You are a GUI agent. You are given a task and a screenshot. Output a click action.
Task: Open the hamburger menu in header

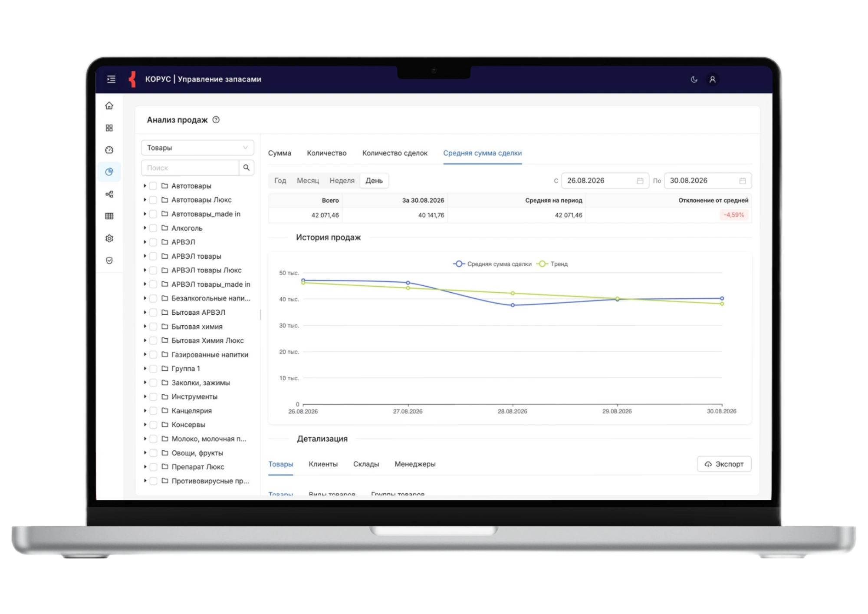[111, 79]
